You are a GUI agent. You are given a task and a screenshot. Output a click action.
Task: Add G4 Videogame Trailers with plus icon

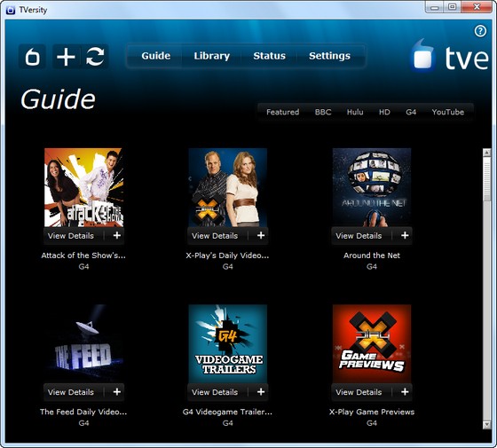point(261,392)
